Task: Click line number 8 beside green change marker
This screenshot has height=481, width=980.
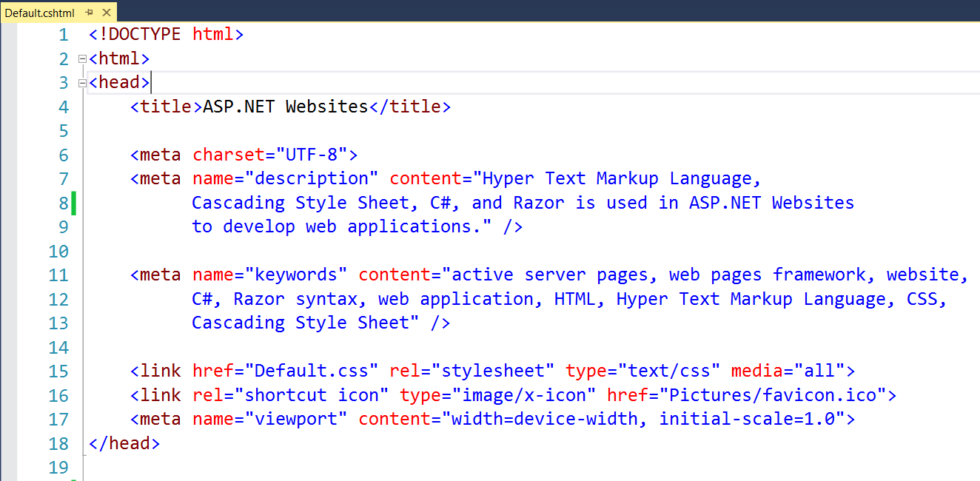Action: click(x=64, y=203)
